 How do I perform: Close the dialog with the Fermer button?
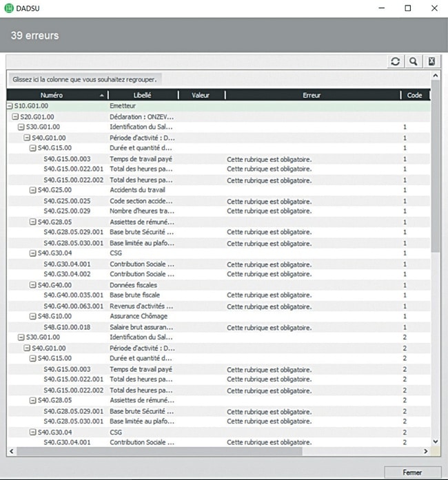[412, 472]
